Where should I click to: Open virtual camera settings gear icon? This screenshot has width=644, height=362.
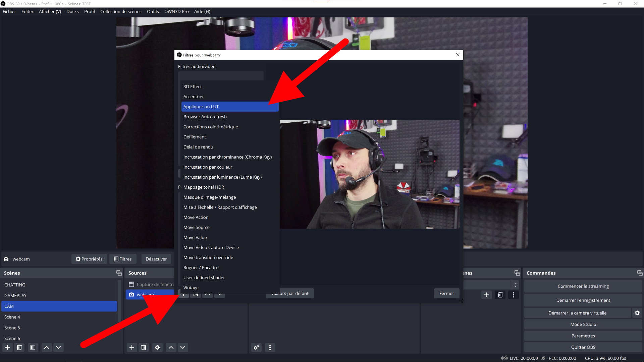click(637, 313)
